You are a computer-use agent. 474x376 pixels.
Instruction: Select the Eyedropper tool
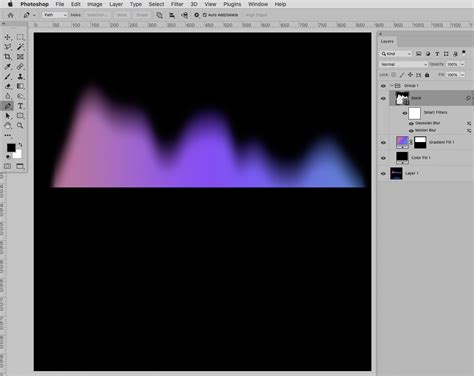point(8,67)
